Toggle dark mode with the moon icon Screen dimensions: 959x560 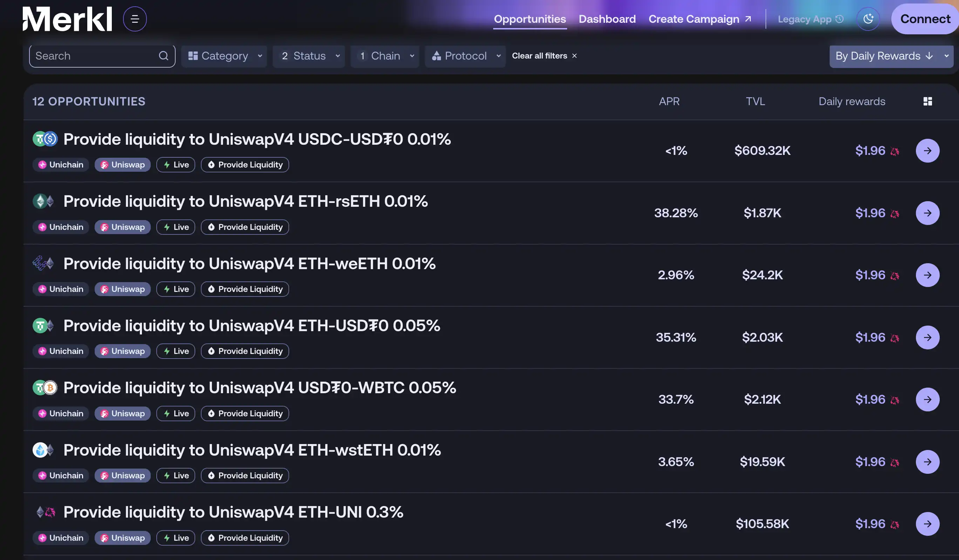(x=868, y=19)
